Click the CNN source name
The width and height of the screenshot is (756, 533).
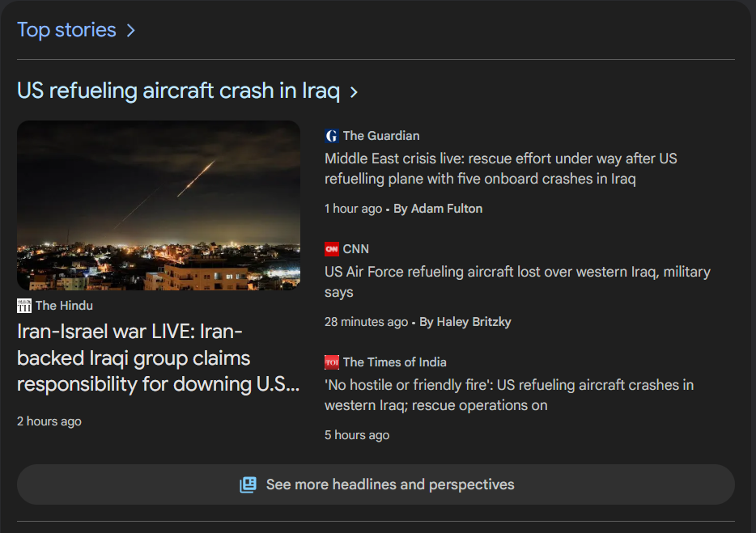pyautogui.click(x=355, y=249)
